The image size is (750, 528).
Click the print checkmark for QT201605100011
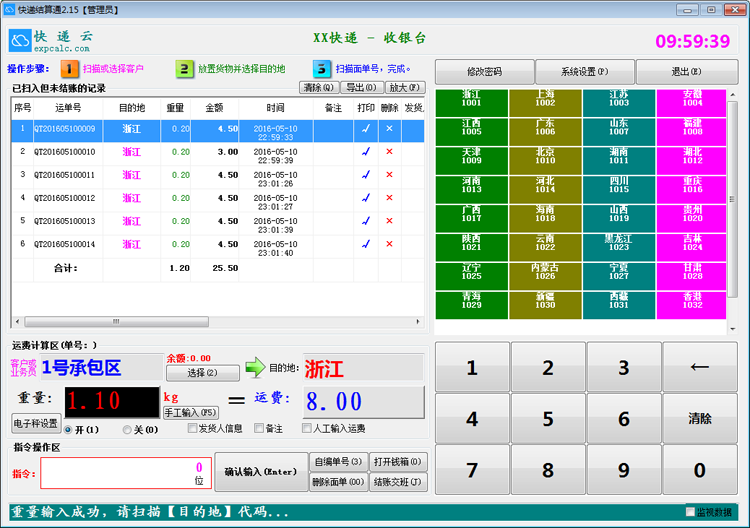click(x=366, y=175)
